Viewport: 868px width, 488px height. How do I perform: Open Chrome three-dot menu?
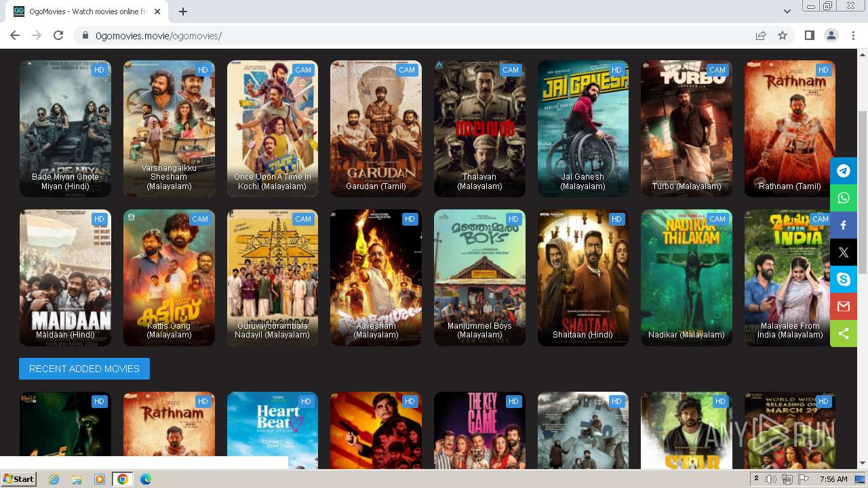click(852, 35)
